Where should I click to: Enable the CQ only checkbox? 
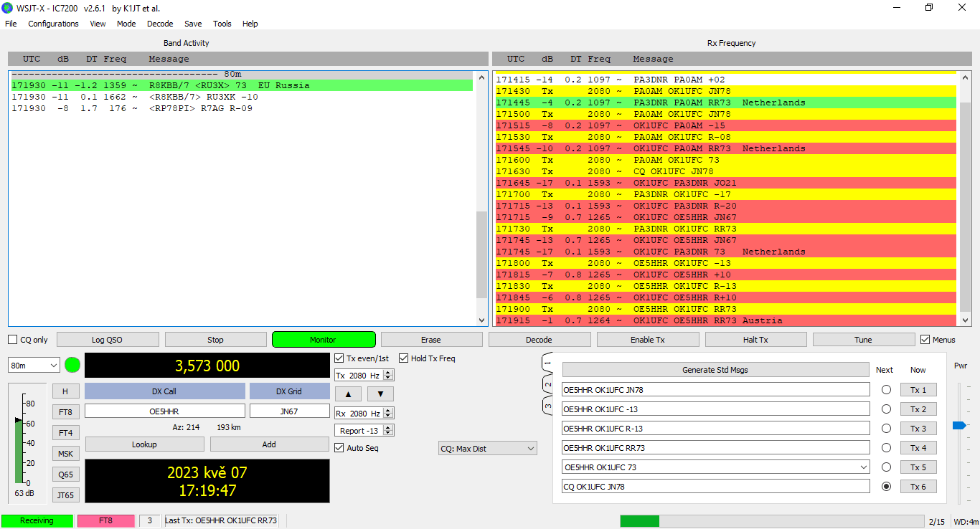(13, 340)
